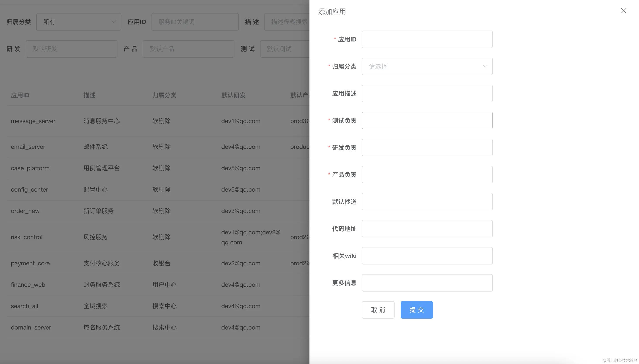Focus the 默认抄送 input field
The image size is (639, 364).
pos(427,201)
